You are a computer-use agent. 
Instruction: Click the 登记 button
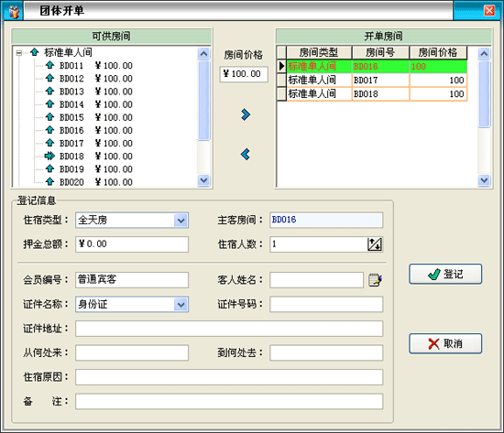[x=445, y=274]
